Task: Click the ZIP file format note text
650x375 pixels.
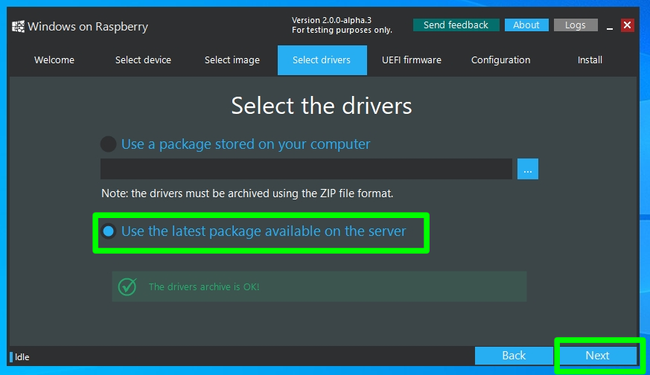Action: pyautogui.click(x=247, y=194)
